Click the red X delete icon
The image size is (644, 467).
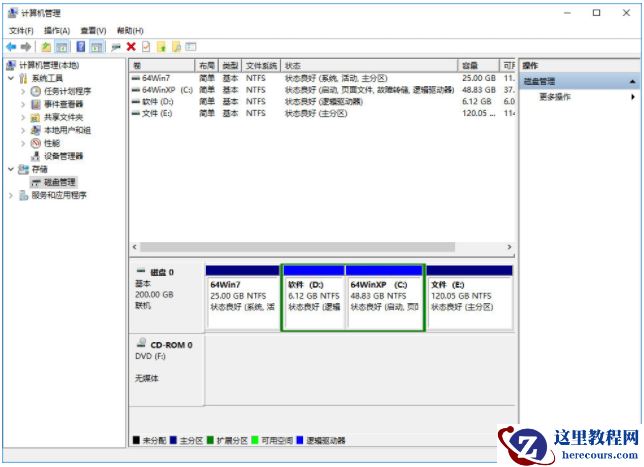click(x=131, y=47)
